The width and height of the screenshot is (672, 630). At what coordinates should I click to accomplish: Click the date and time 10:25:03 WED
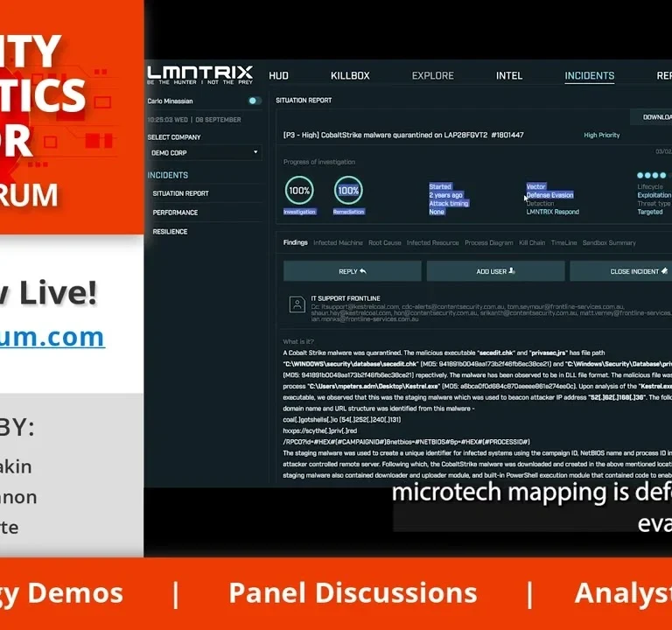click(194, 120)
